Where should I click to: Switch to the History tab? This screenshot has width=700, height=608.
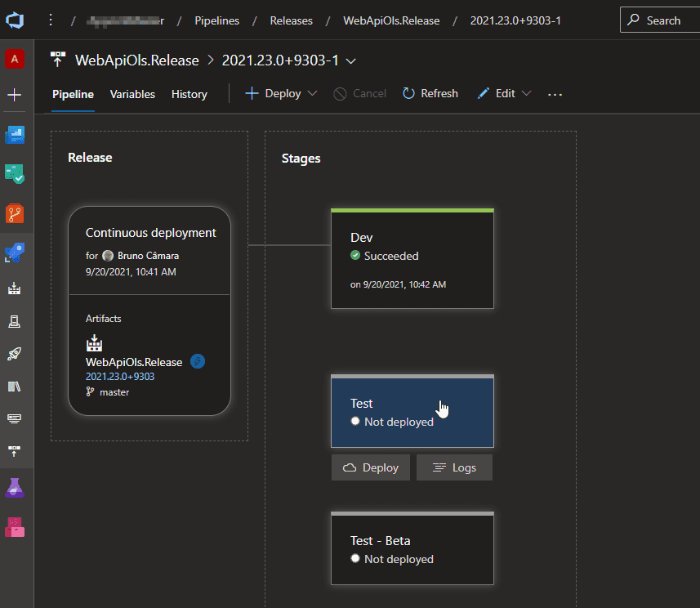(x=189, y=95)
